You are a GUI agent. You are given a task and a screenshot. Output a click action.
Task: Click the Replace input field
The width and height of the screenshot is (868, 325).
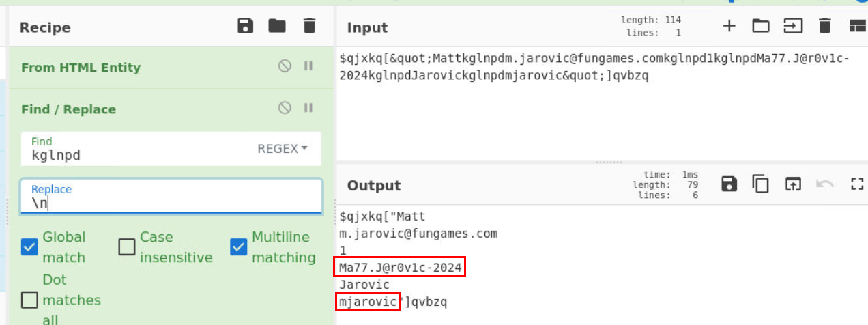[171, 196]
